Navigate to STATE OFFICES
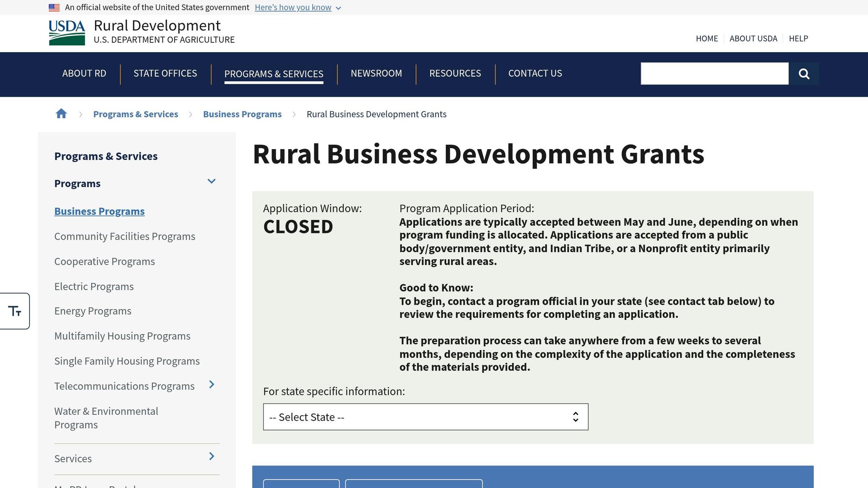This screenshot has height=488, width=868. tap(165, 73)
